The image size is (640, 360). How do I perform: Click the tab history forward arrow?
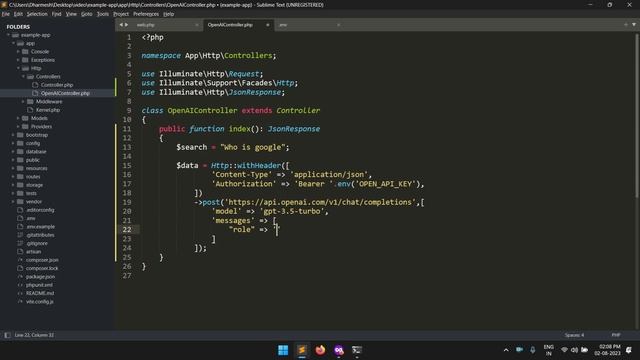click(x=126, y=25)
